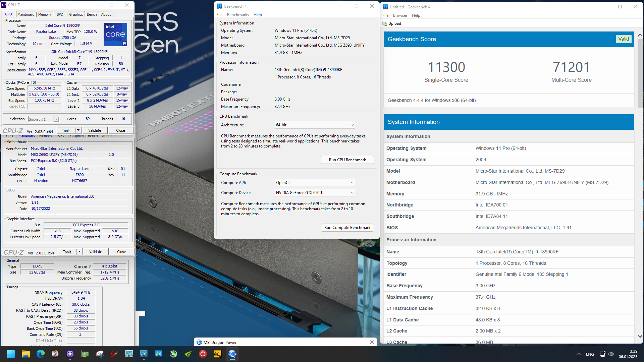Click the Upload button in the Geekbench results window
The image size is (644, 362).
(392, 23)
